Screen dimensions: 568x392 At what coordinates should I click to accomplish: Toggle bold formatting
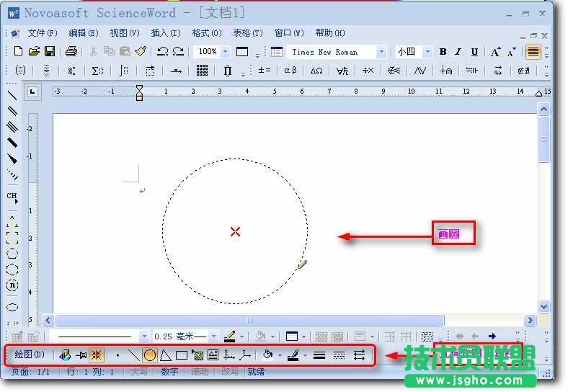[x=443, y=52]
